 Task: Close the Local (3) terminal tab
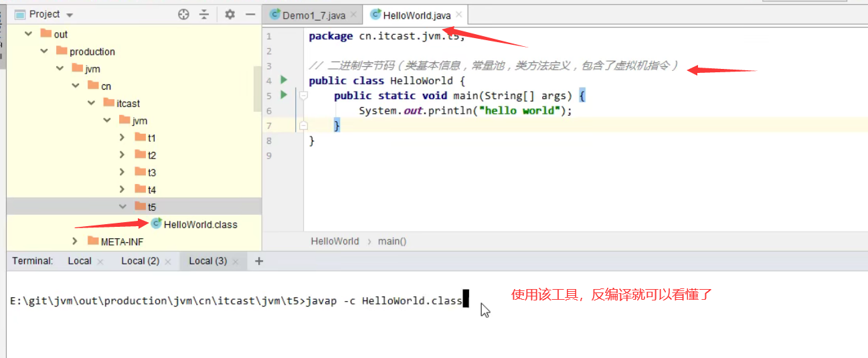pyautogui.click(x=236, y=262)
